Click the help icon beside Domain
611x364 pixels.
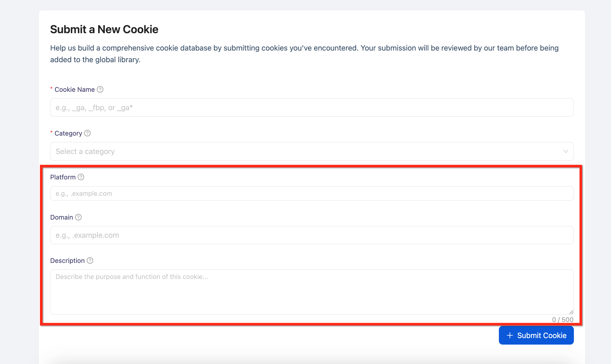coord(78,217)
